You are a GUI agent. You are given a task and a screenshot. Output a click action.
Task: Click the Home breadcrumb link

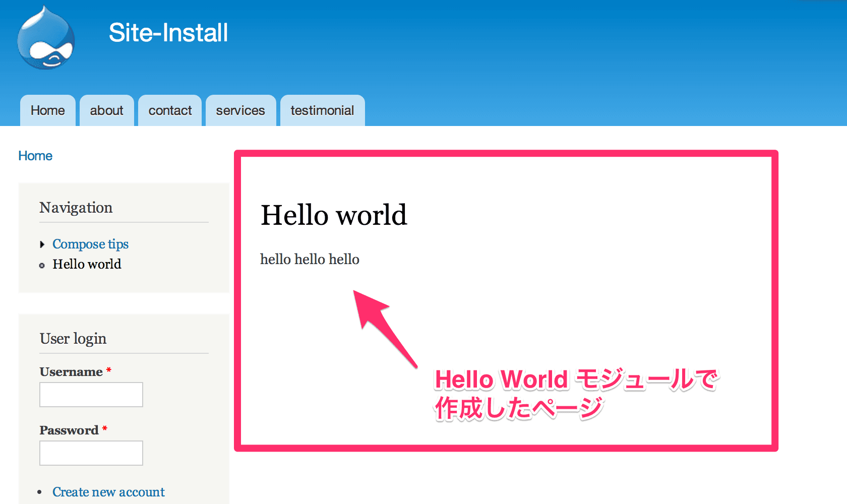35,156
